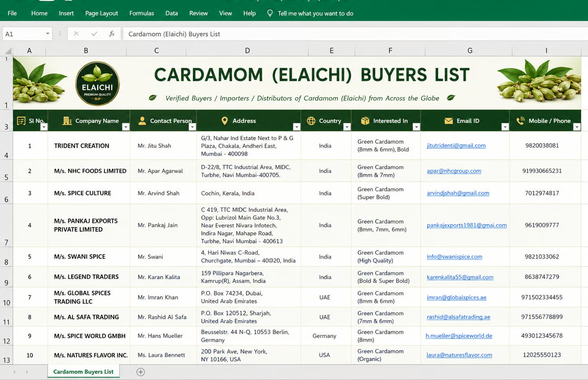Click the phone icon beside Mobile / Phone

520,121
